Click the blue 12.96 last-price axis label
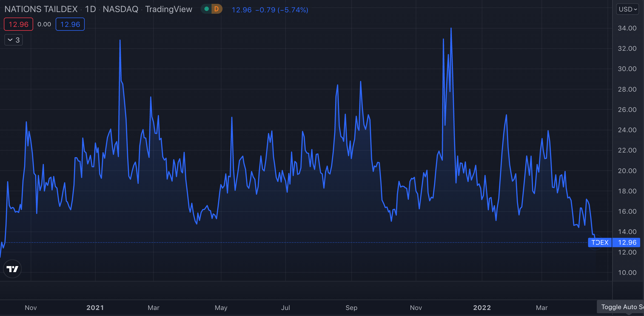This screenshot has width=644, height=316. tap(627, 242)
